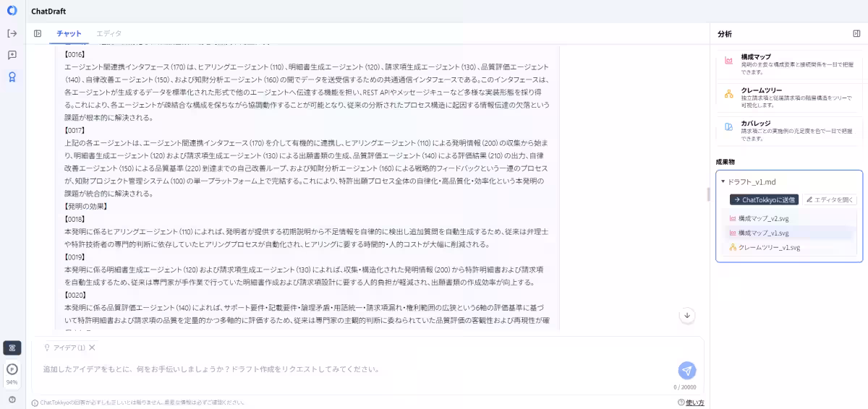Viewport: 868px width, 409px height.
Task: Focus the chat message input field
Action: point(354,369)
